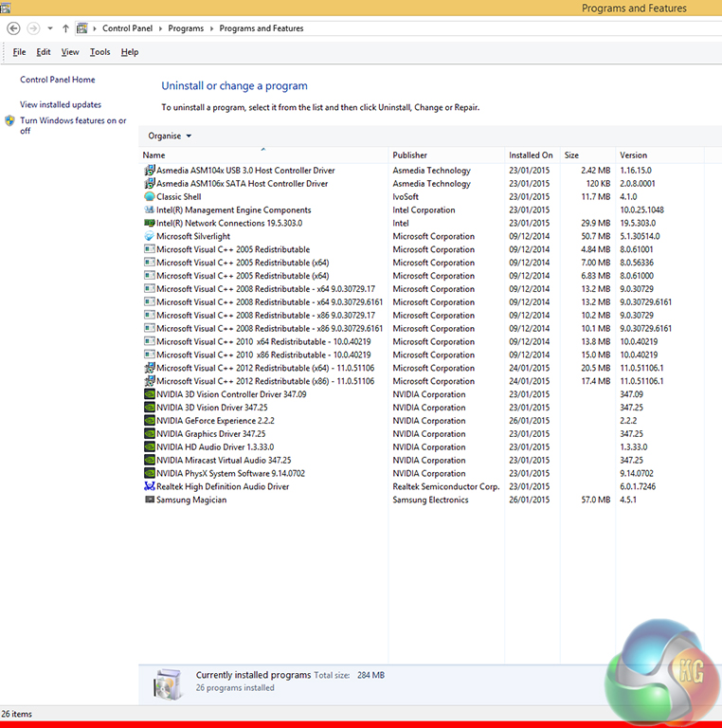Click NVIDIA 3D Vision Controller Driver icon
Screen dimensions: 722x728
pos(150,394)
